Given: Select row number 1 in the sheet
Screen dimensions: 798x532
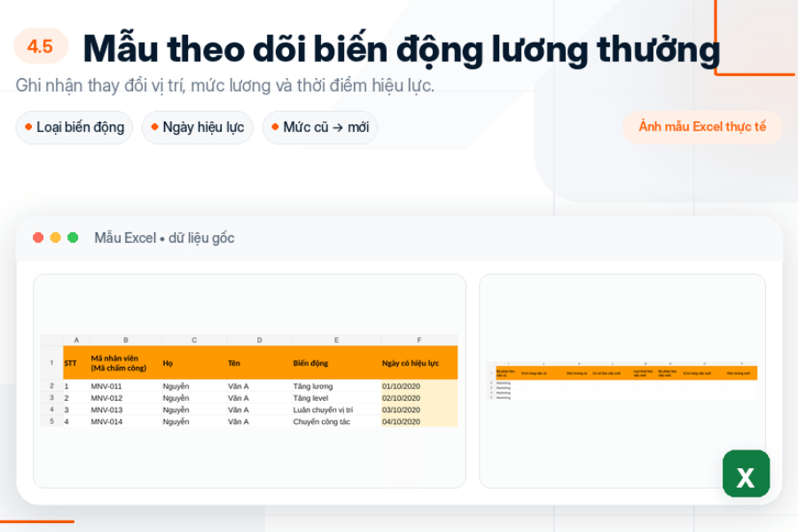Looking at the screenshot, I should (51, 363).
